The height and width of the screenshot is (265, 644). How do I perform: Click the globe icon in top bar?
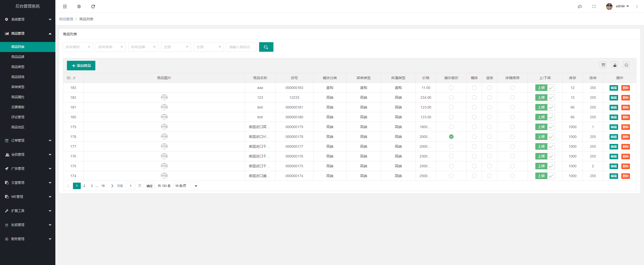[x=79, y=7]
